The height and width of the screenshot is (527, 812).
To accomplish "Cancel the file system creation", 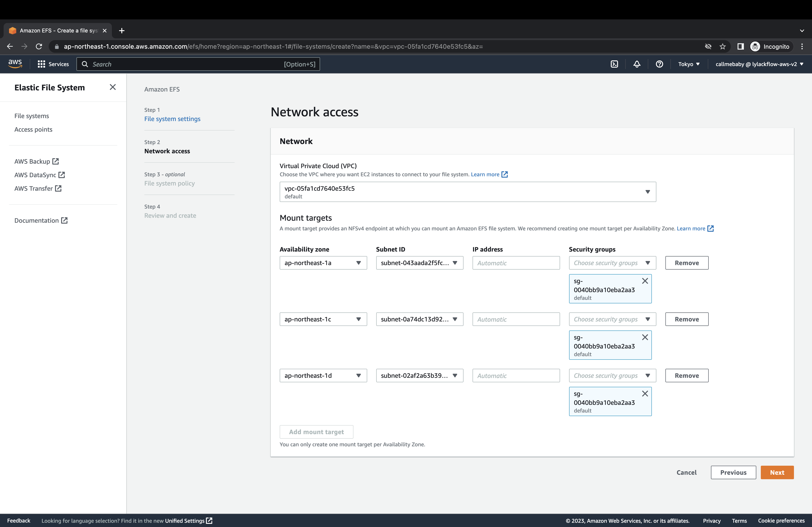I will 686,472.
